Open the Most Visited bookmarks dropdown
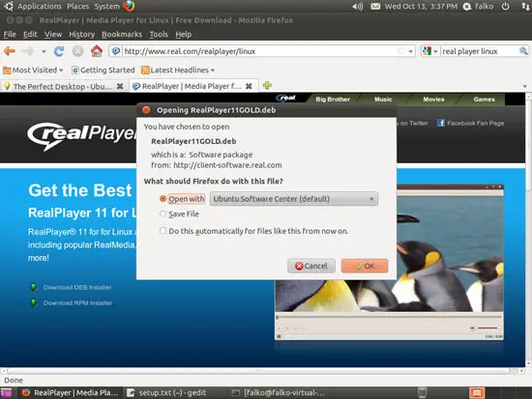This screenshot has width=532, height=399. (33, 71)
